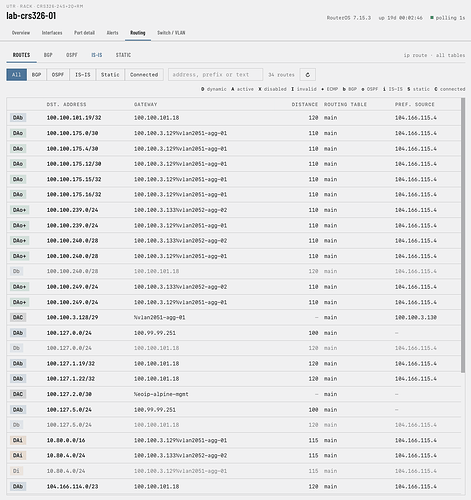The height and width of the screenshot is (500, 471).
Task: Select route 100.100.175.12/30
Action: coord(234,164)
